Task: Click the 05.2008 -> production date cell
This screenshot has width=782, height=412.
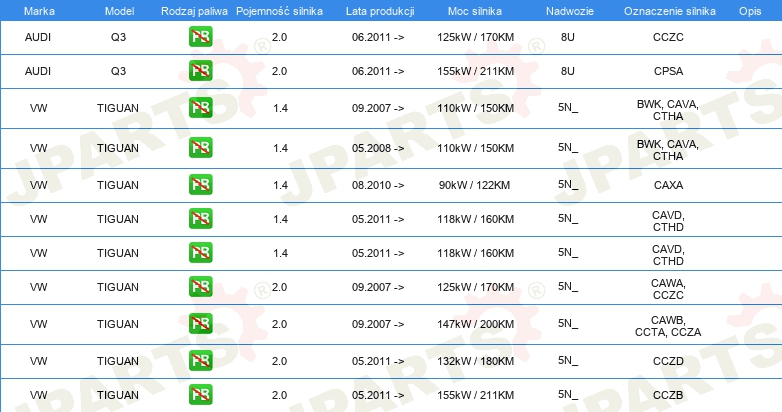Action: [x=378, y=148]
